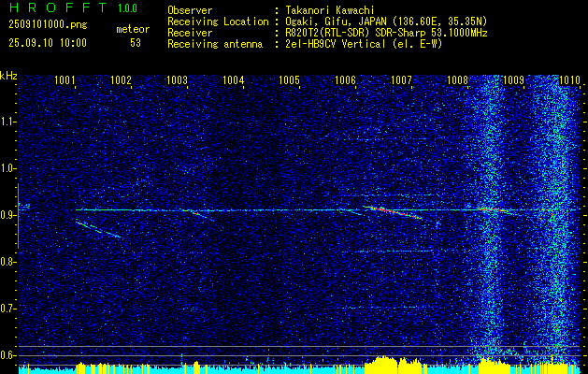
Task: Click the Receiver field label
Action: (x=190, y=33)
